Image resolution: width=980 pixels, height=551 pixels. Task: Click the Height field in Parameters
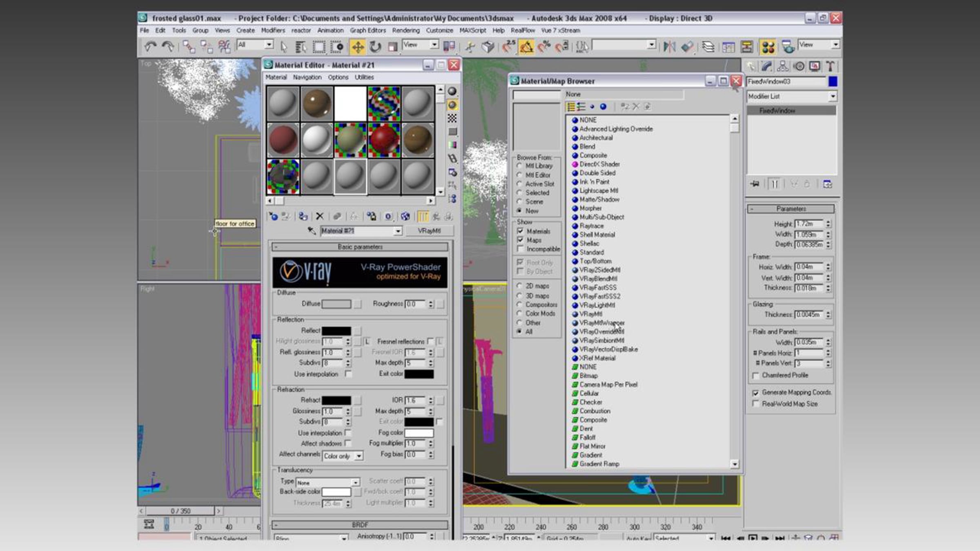tap(808, 224)
